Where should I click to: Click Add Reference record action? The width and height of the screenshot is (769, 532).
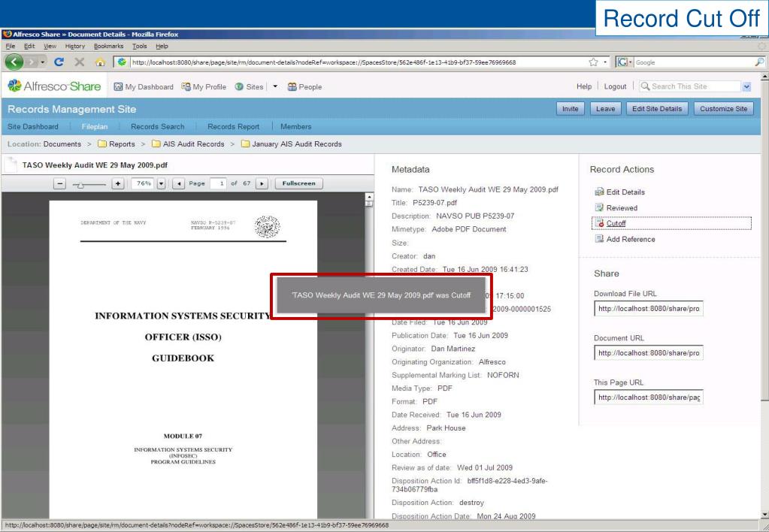(625, 239)
